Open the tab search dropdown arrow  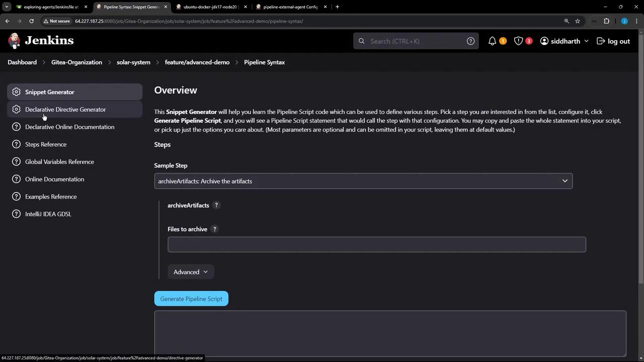[7, 7]
